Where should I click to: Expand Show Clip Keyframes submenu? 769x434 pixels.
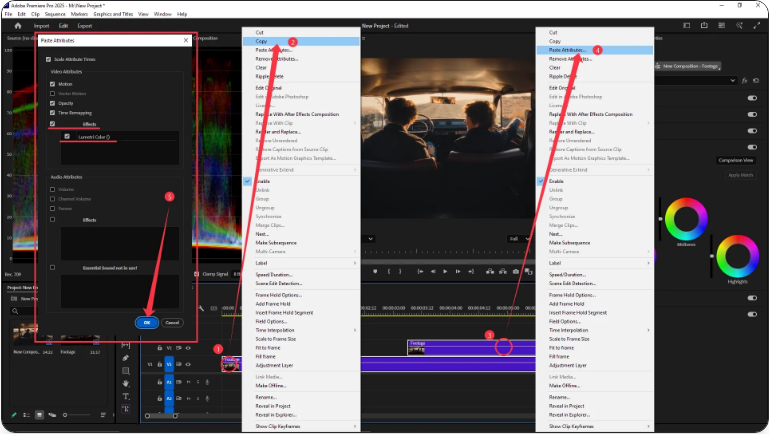coord(300,425)
